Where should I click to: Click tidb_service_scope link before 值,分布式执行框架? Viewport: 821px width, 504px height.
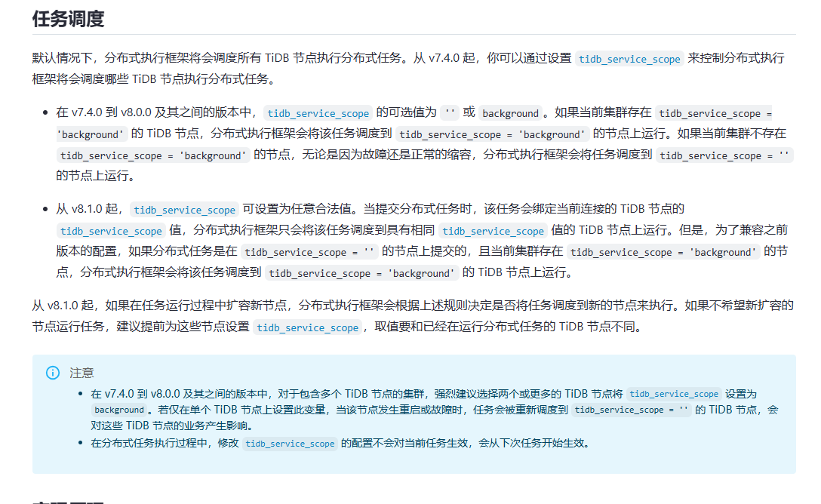click(x=111, y=231)
